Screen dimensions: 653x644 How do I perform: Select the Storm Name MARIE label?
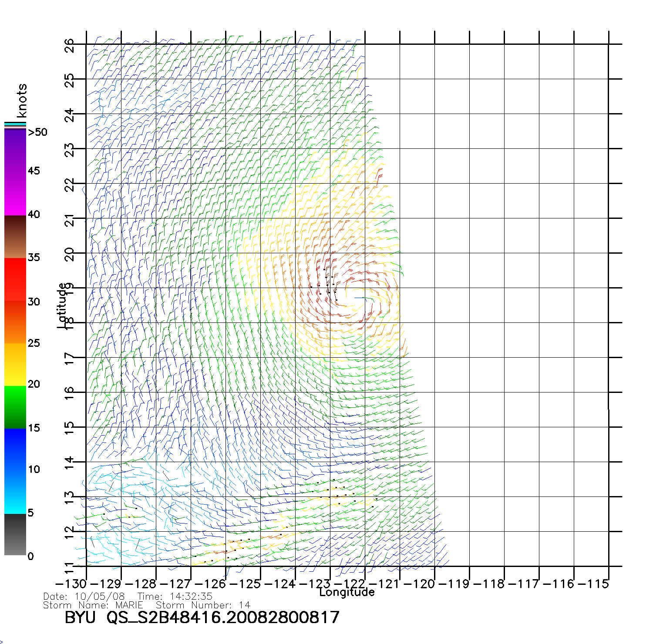93,605
